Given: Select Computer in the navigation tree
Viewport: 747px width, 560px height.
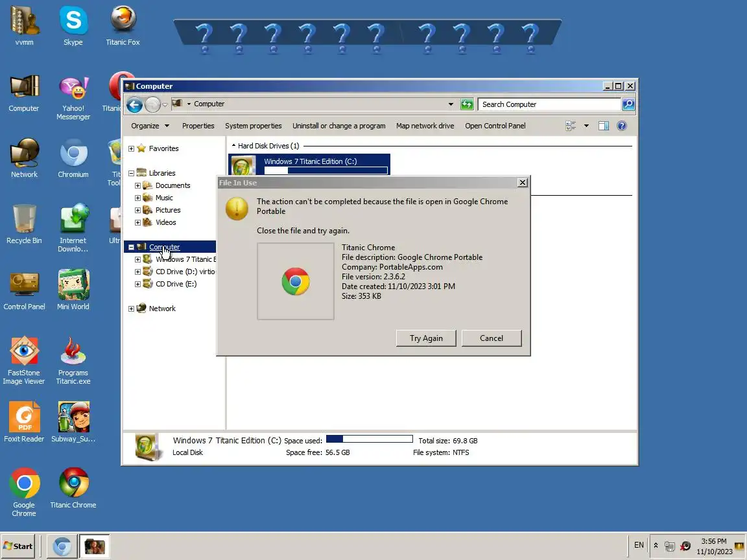Looking at the screenshot, I should pyautogui.click(x=164, y=247).
